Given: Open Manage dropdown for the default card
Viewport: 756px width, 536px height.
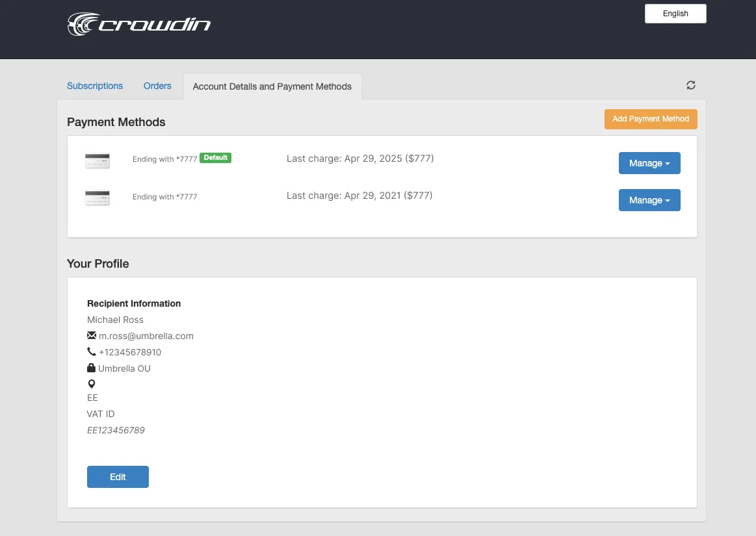Looking at the screenshot, I should (649, 163).
